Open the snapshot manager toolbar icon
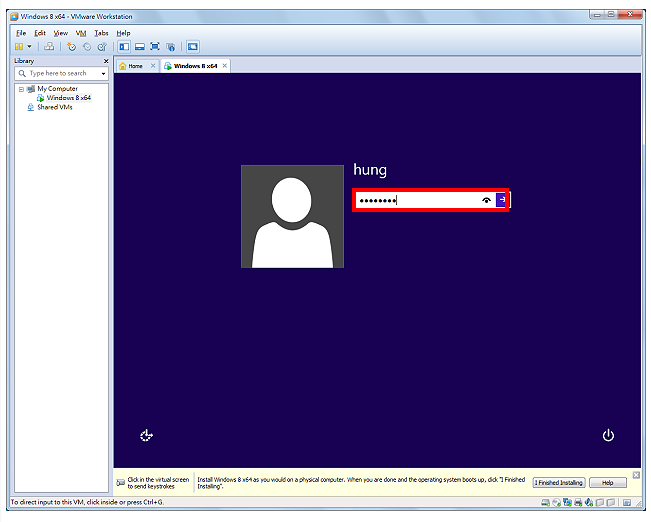 point(102,47)
